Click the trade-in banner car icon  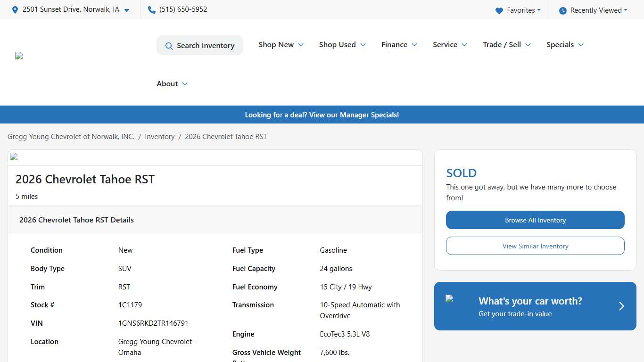[449, 298]
